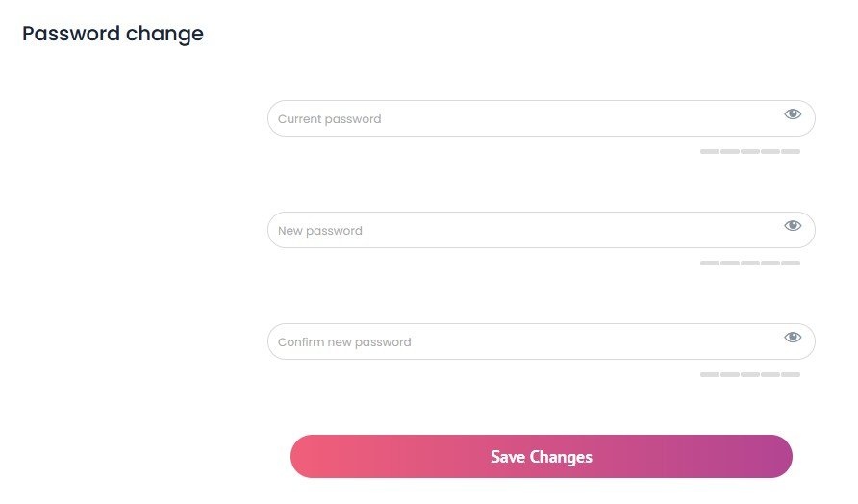
Task: Reveal the Confirm new password entry
Action: pos(792,338)
